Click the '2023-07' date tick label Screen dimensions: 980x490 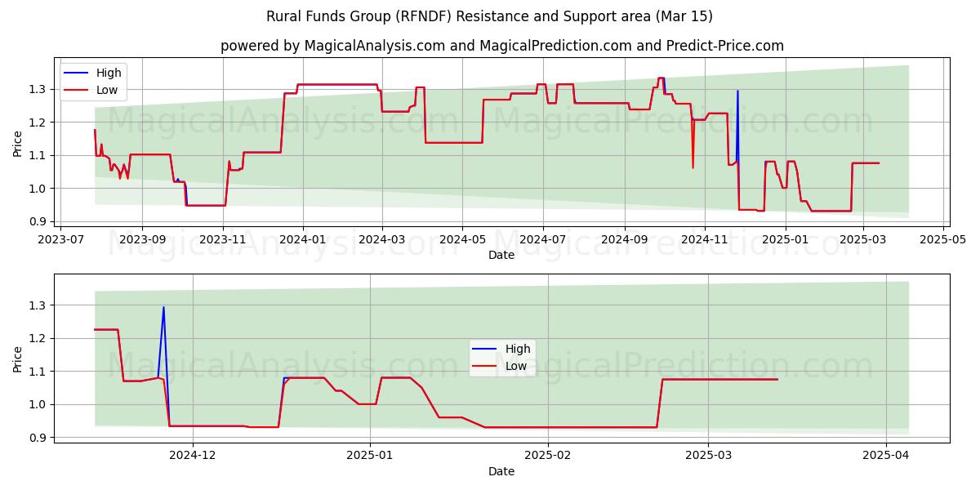coord(62,240)
